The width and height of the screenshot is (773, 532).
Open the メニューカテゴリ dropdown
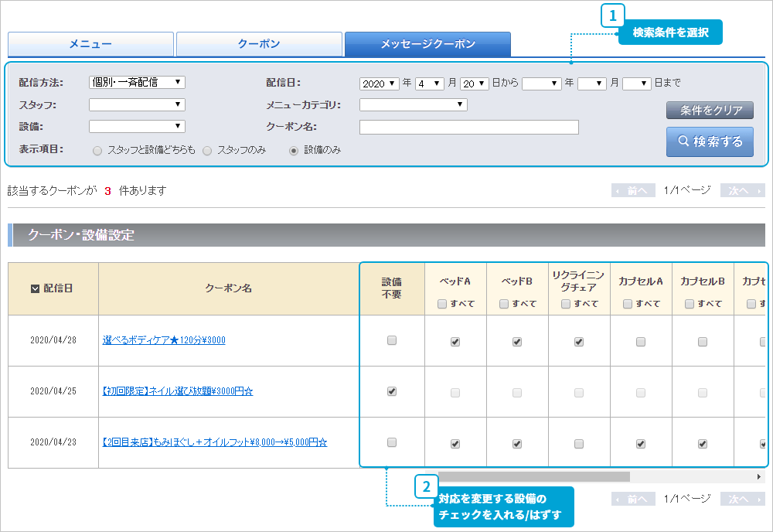pos(413,104)
